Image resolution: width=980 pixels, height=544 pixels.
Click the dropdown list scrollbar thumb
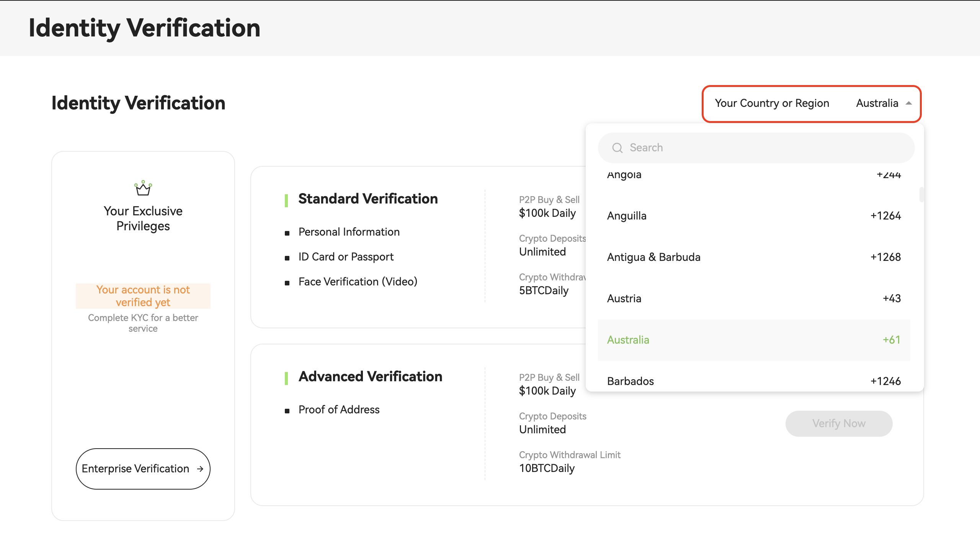(921, 195)
